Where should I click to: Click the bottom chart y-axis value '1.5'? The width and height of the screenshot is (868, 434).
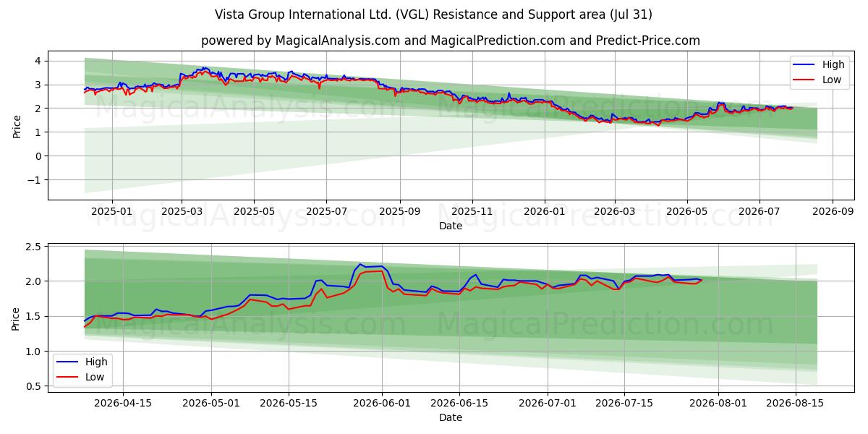(x=35, y=317)
